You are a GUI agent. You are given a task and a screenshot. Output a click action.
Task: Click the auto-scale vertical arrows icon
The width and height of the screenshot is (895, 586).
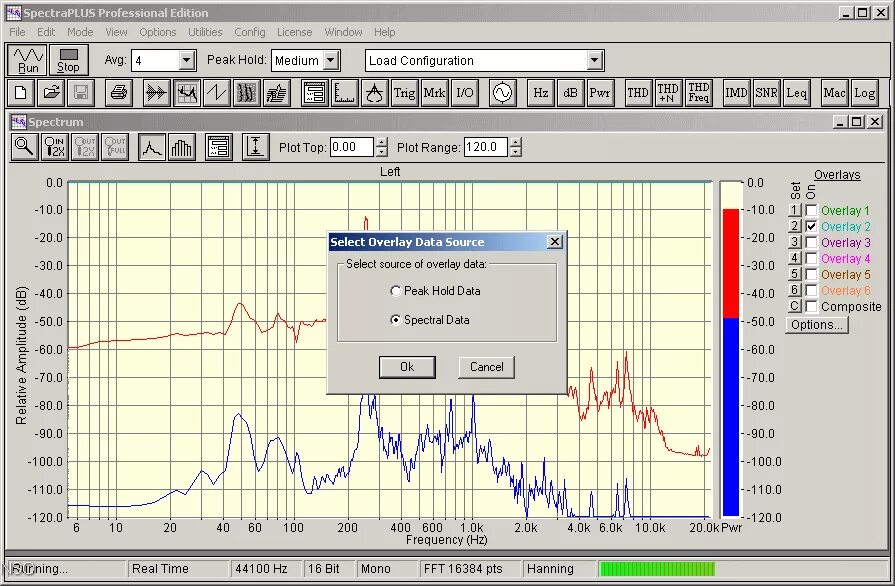[x=256, y=147]
